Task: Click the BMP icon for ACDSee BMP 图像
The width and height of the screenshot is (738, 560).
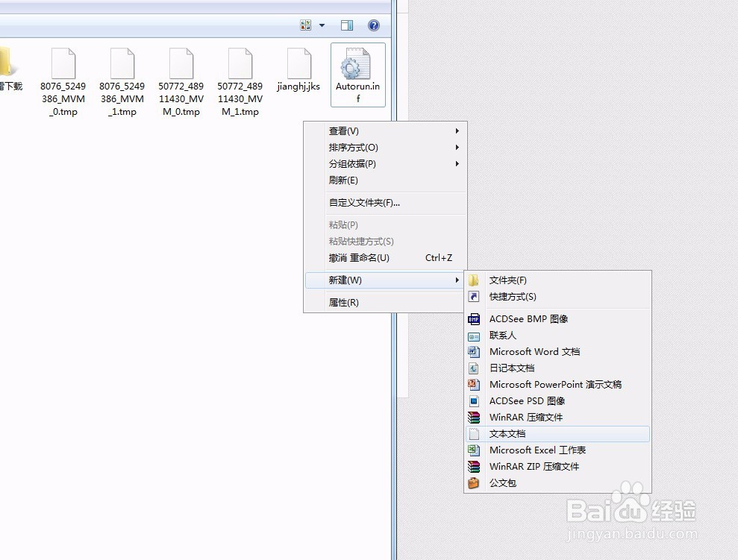Action: pyautogui.click(x=474, y=319)
